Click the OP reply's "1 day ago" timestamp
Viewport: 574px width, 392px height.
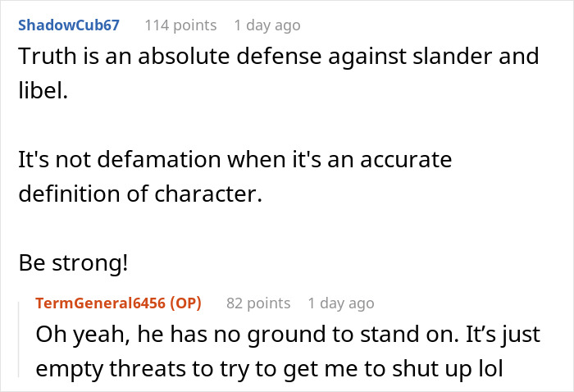340,303
